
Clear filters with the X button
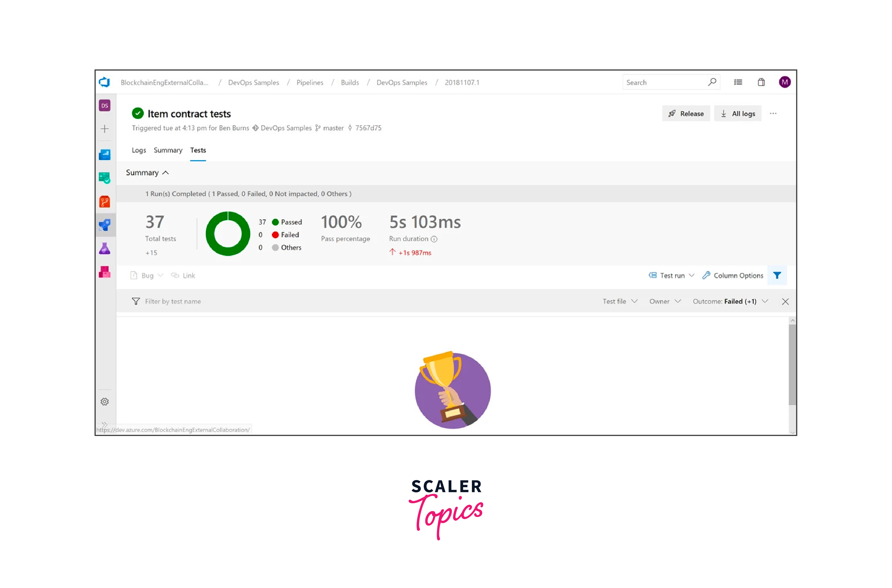(x=785, y=302)
